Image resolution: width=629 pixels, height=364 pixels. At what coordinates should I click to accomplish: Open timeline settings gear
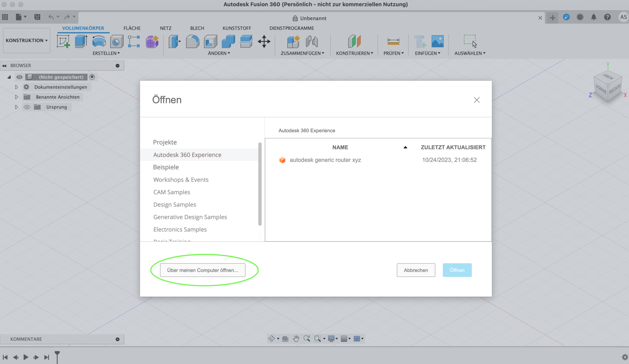(625, 357)
